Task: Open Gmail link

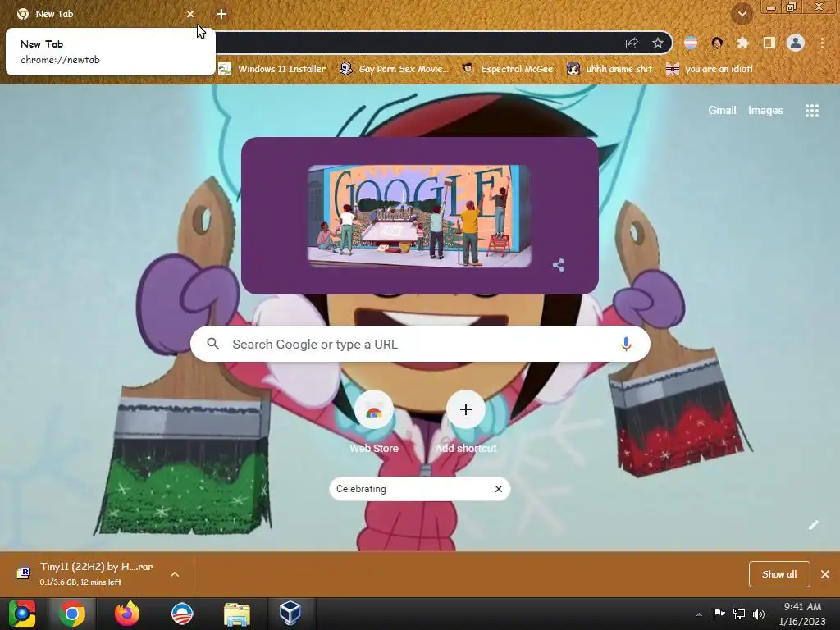Action: pos(722,111)
